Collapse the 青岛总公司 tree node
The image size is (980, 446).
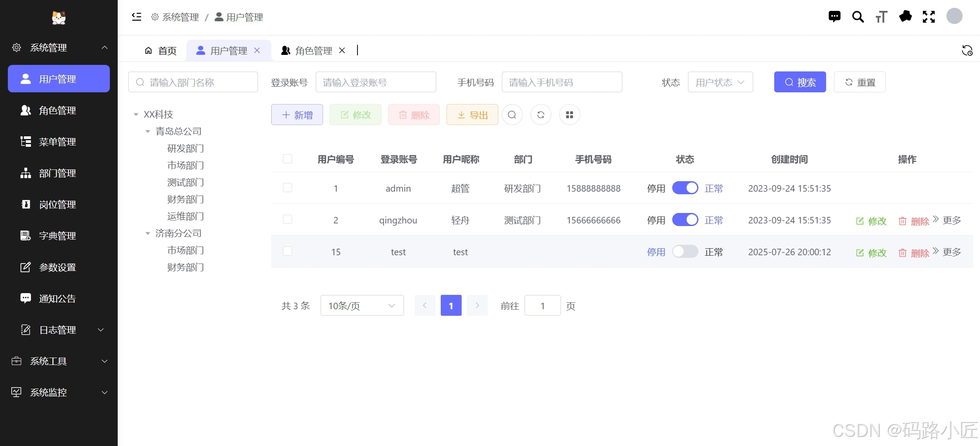tap(147, 131)
